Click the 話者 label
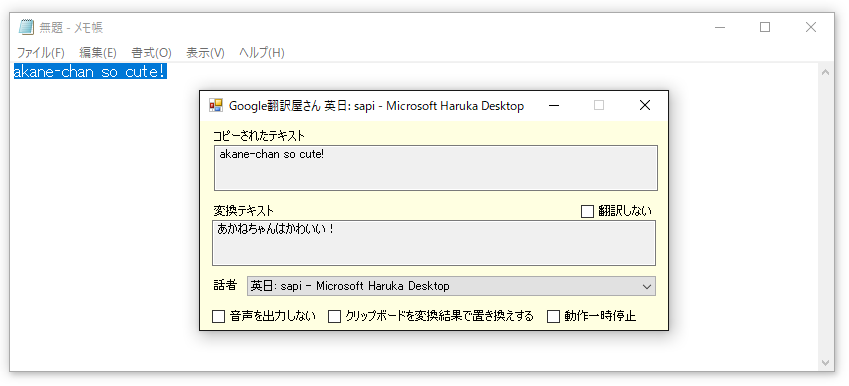 click(x=225, y=285)
